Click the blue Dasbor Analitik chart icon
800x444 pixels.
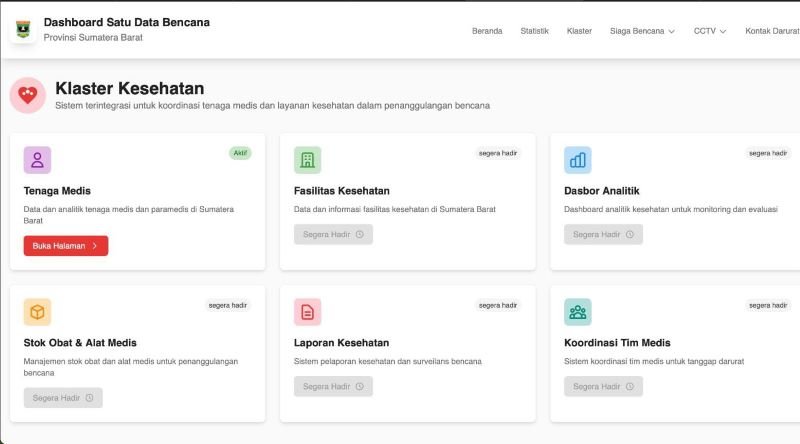pos(577,160)
